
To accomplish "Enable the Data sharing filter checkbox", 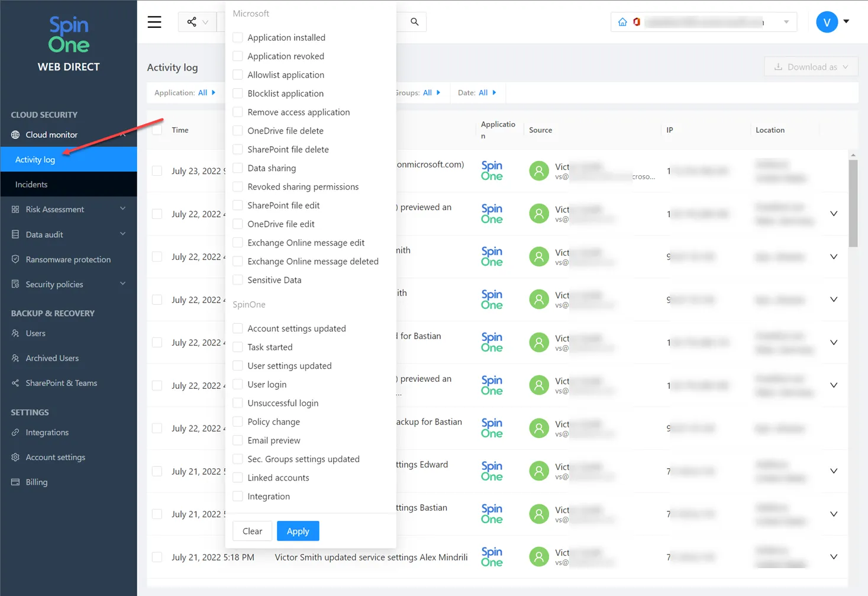I will point(238,168).
